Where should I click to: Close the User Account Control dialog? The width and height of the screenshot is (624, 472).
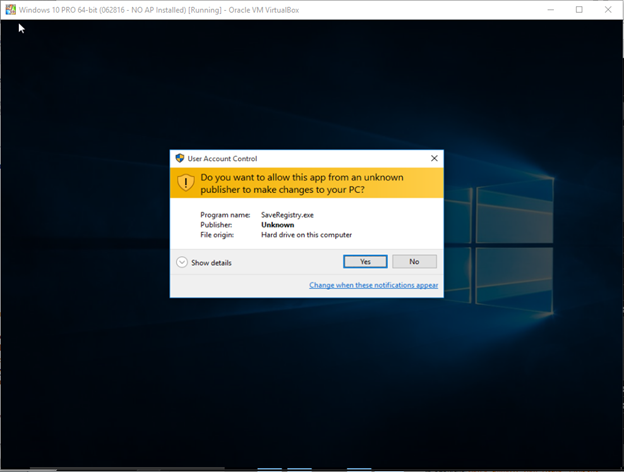pos(434,158)
